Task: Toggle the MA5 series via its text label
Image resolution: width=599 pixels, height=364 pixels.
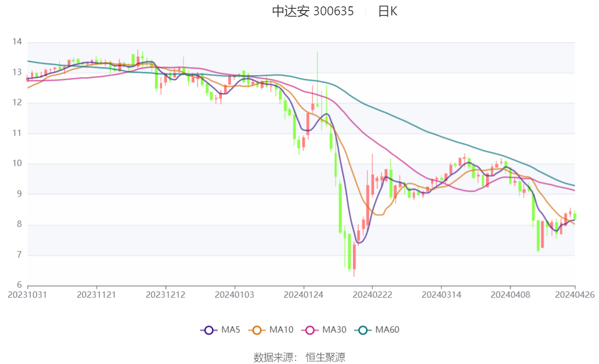Action: (230, 330)
